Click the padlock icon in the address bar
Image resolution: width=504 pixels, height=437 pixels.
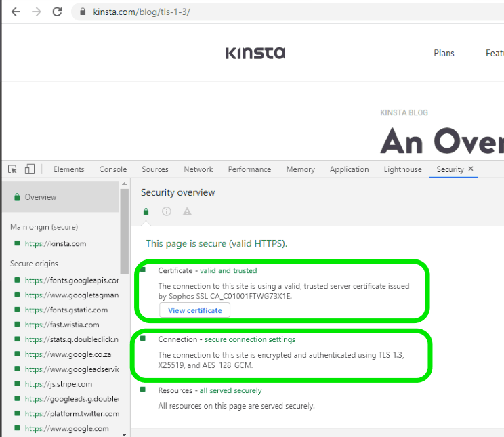coord(83,12)
